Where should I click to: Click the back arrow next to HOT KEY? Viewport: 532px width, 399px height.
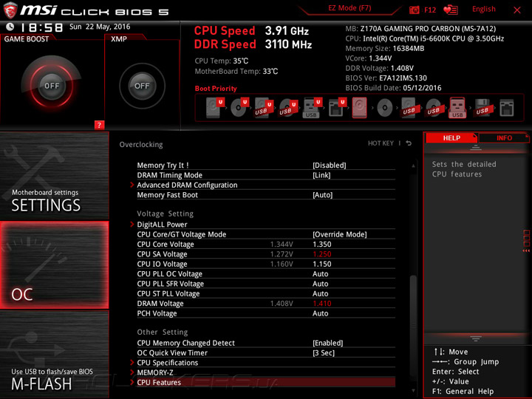click(409, 143)
